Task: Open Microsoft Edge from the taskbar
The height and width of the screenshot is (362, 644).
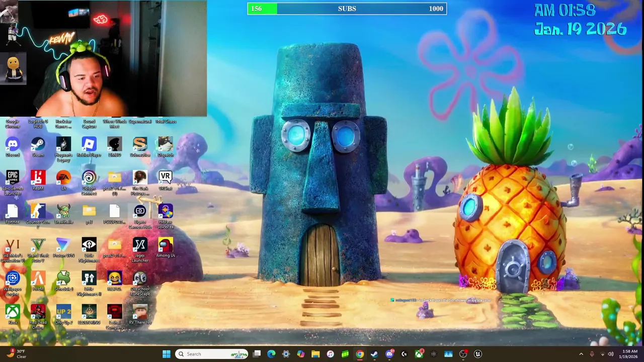Action: [271, 354]
